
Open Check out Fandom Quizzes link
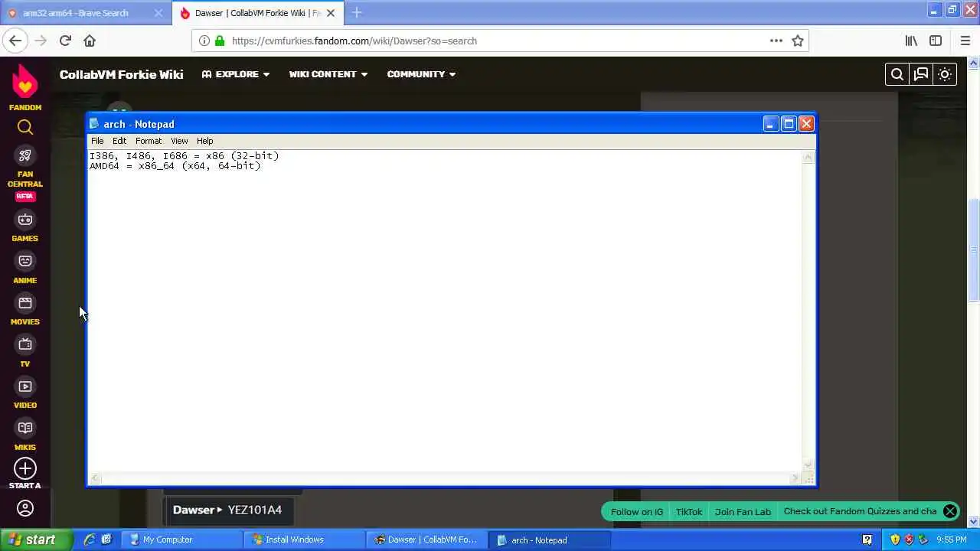tap(860, 511)
